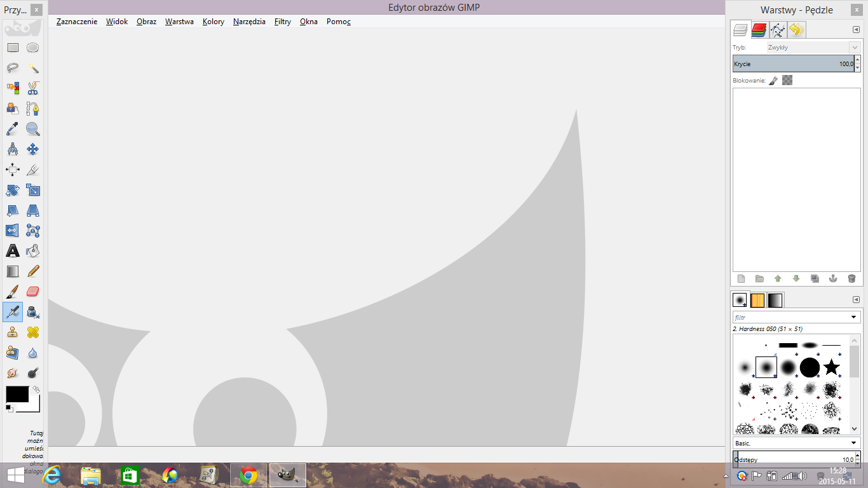The width and height of the screenshot is (868, 488).
Task: Pick the Shear tool
Action: (13, 210)
